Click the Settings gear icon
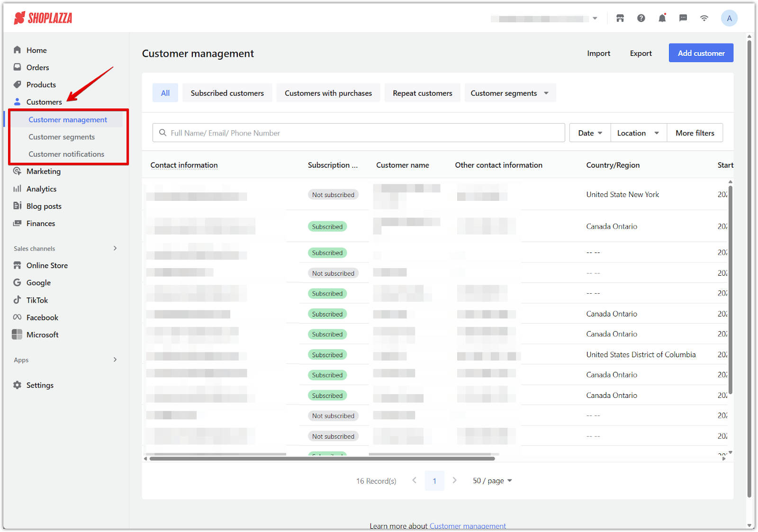Screen dimensions: 758x532 point(18,385)
